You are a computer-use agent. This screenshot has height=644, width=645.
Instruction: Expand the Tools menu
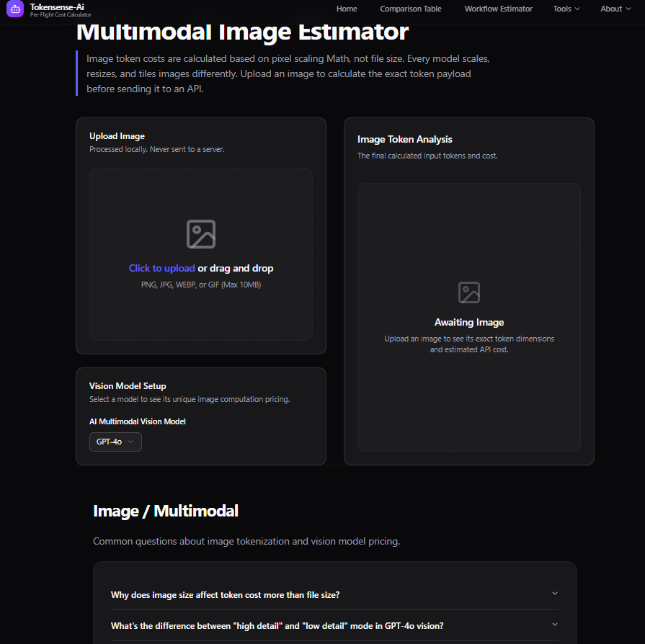point(566,9)
